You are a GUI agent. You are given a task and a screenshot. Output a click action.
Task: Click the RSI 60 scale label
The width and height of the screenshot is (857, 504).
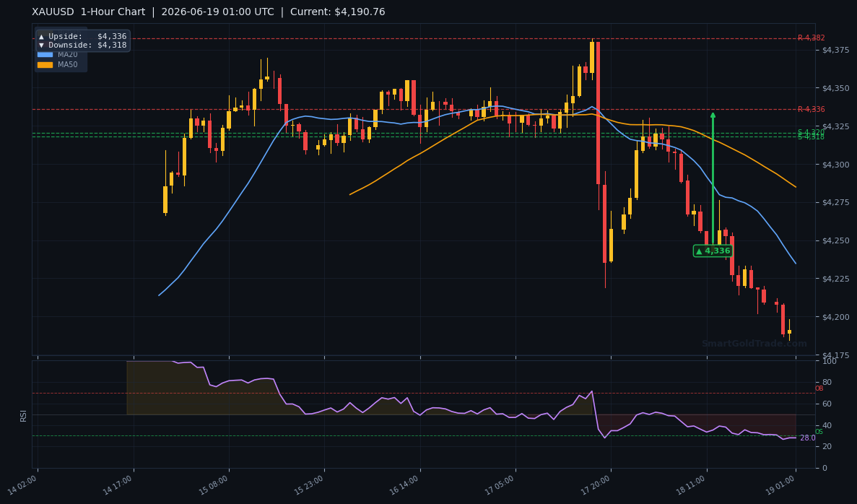coord(827,404)
